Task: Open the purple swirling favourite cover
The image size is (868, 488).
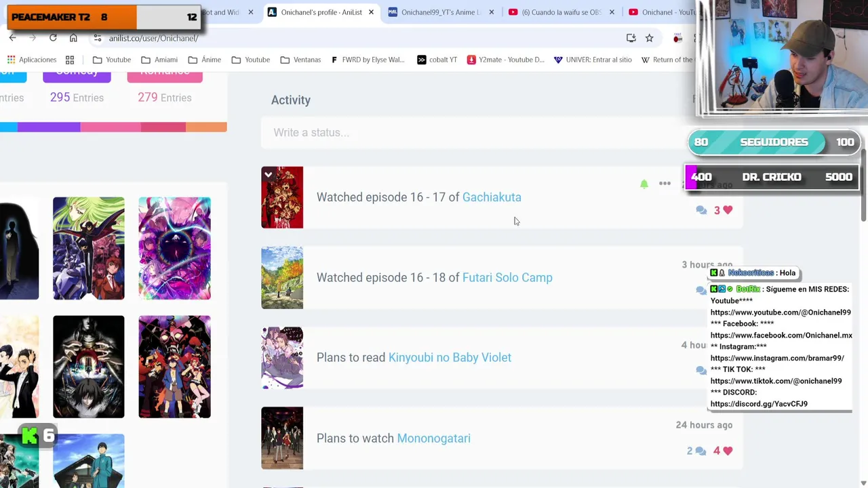Action: tap(174, 248)
